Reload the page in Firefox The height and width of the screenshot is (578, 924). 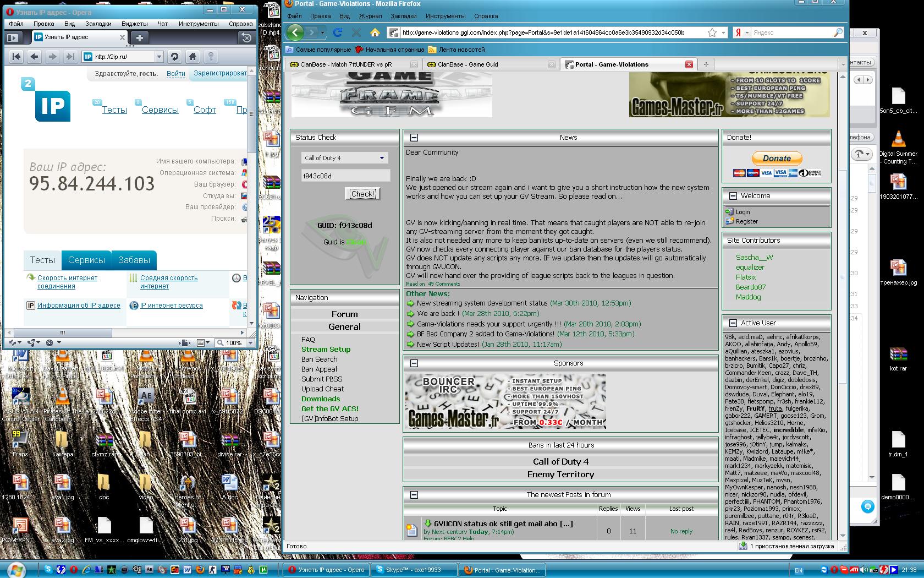tap(338, 32)
